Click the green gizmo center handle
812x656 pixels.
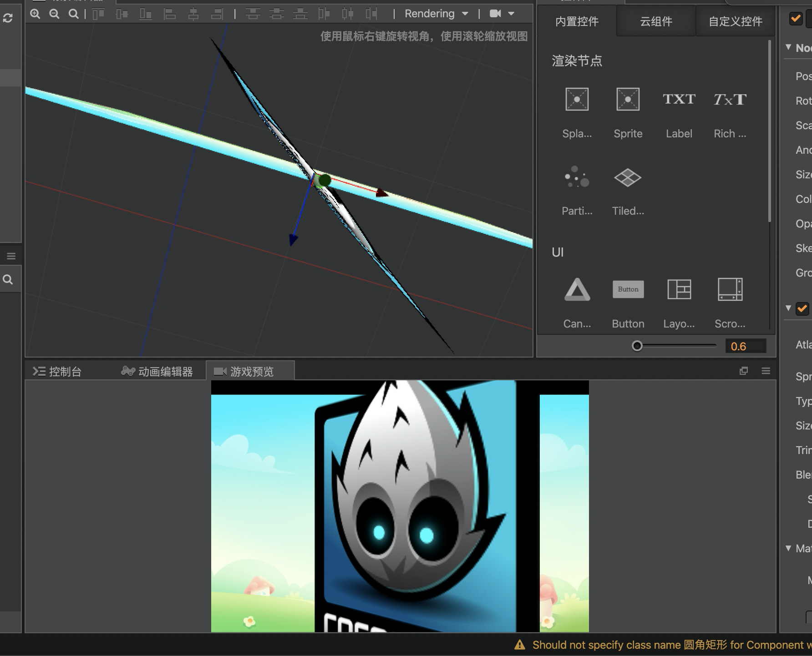pyautogui.click(x=324, y=181)
